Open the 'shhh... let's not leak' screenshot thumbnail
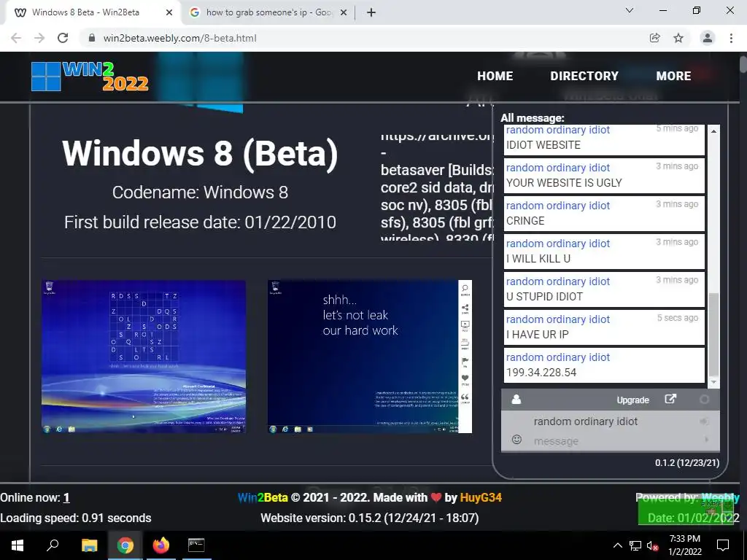Screen dimensions: 747x560 coord(370,357)
